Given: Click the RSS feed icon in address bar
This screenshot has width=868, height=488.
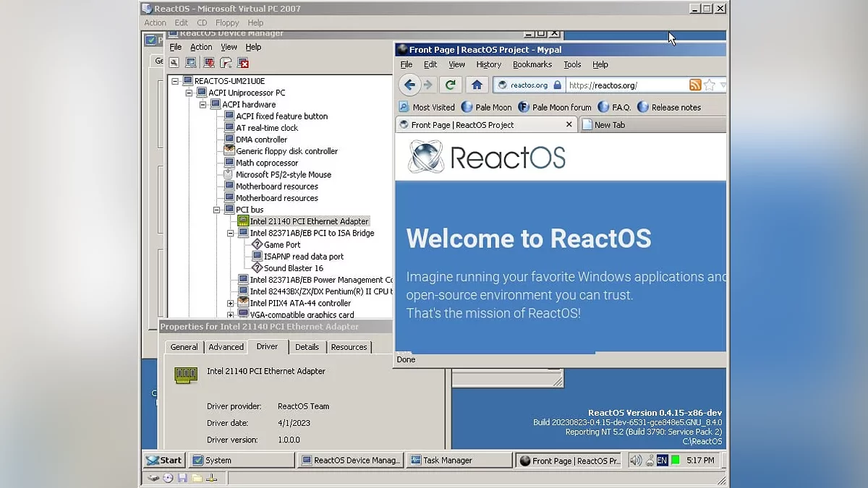Looking at the screenshot, I should click(x=695, y=85).
